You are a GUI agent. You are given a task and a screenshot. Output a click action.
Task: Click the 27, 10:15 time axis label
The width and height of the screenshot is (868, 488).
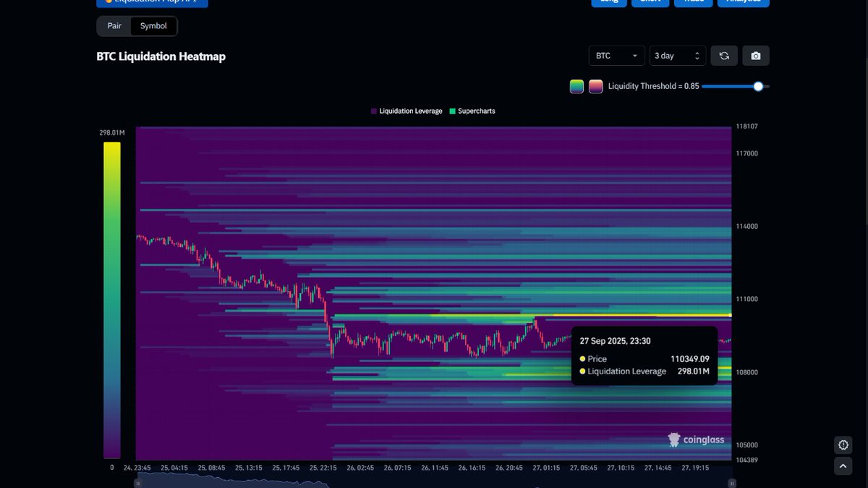620,468
